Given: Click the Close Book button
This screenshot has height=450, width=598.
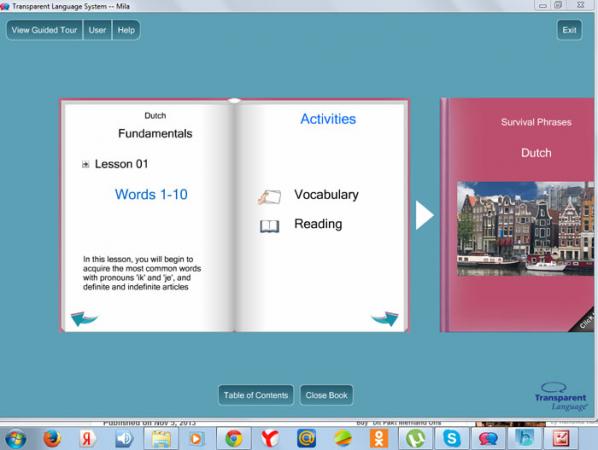Looking at the screenshot, I should (326, 395).
